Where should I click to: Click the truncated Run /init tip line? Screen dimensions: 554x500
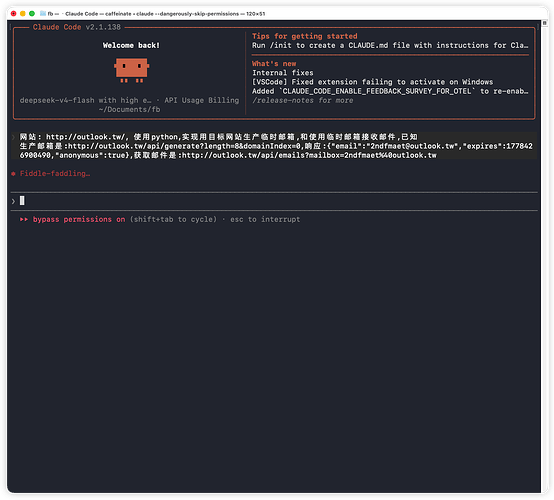[390, 45]
